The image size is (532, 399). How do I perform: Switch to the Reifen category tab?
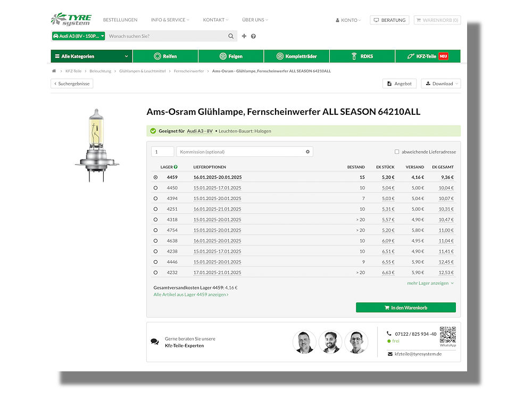click(x=165, y=56)
